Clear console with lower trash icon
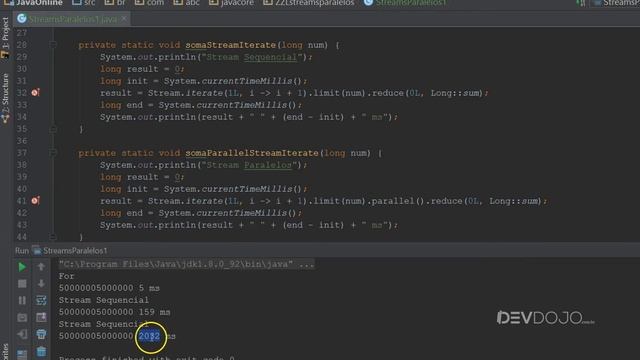 coord(41,351)
